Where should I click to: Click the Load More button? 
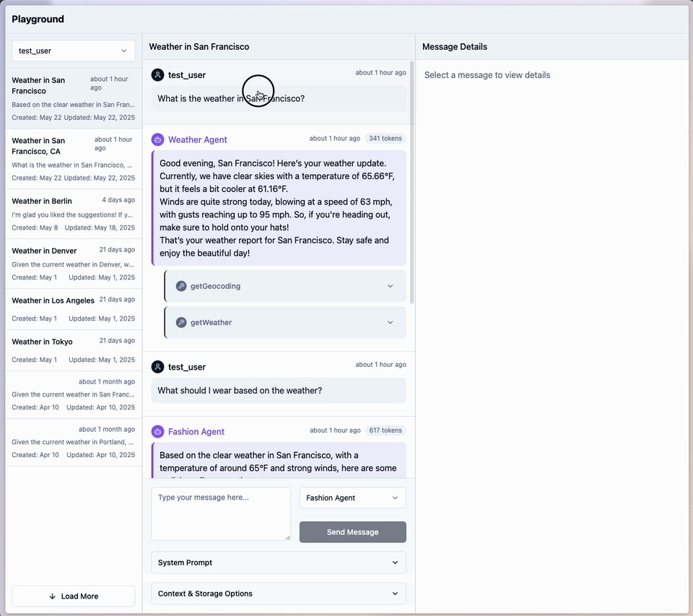point(74,596)
